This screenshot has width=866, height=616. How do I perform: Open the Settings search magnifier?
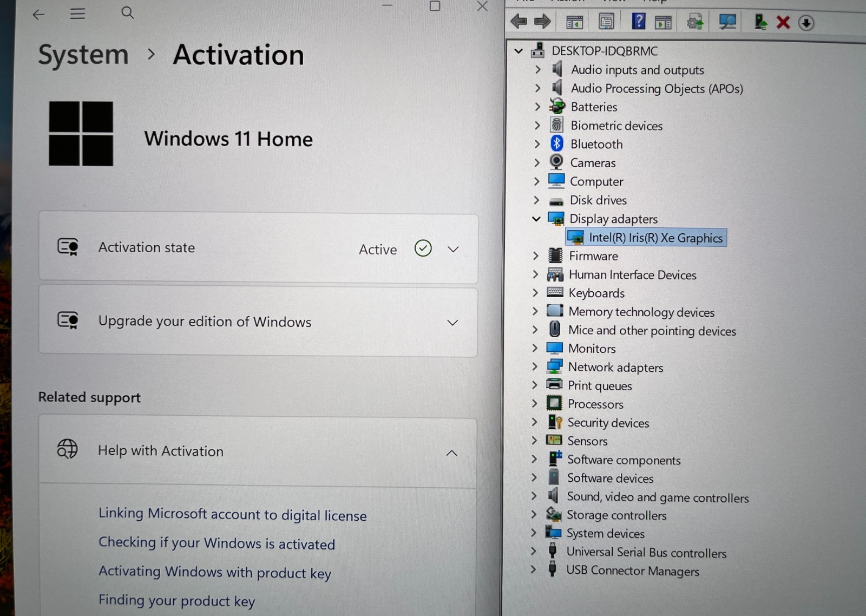[128, 13]
